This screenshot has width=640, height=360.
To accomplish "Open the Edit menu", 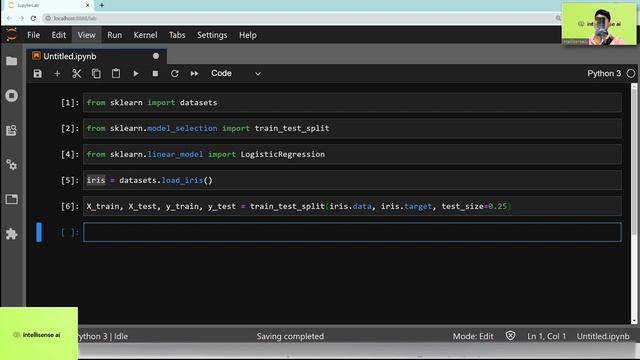I will (x=59, y=35).
